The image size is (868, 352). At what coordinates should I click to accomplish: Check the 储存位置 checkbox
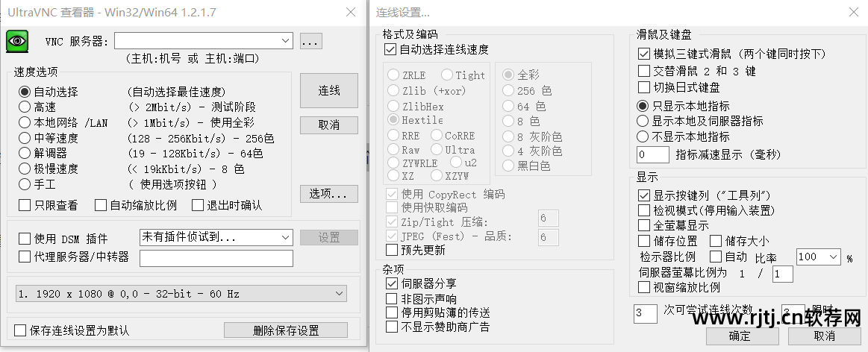[644, 241]
